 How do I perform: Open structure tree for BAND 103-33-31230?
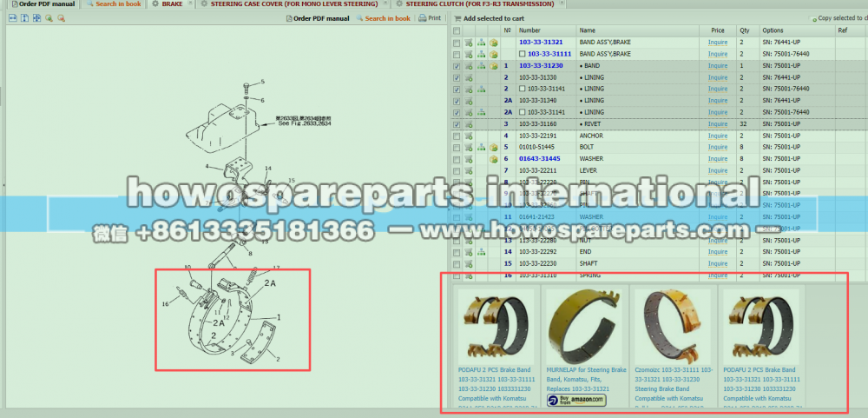[x=482, y=66]
